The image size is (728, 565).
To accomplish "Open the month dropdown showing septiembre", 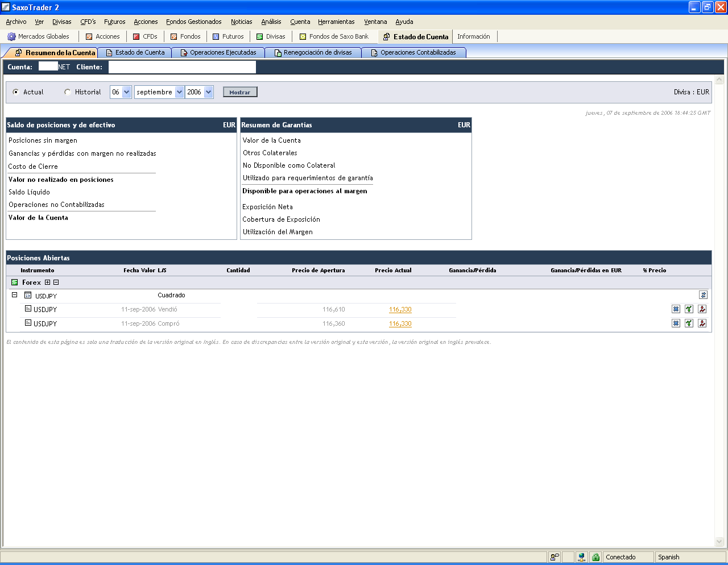I will pos(179,92).
